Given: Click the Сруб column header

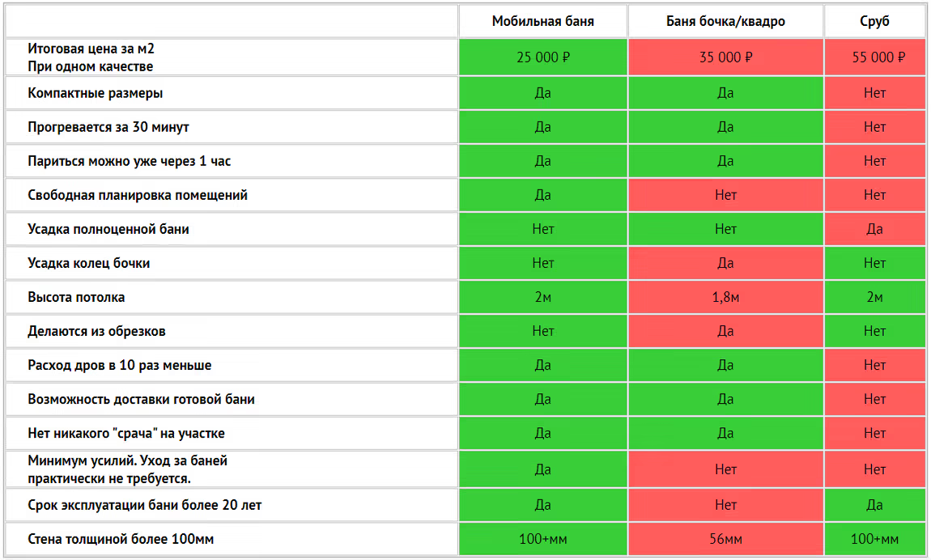Looking at the screenshot, I should pyautogui.click(x=874, y=21).
